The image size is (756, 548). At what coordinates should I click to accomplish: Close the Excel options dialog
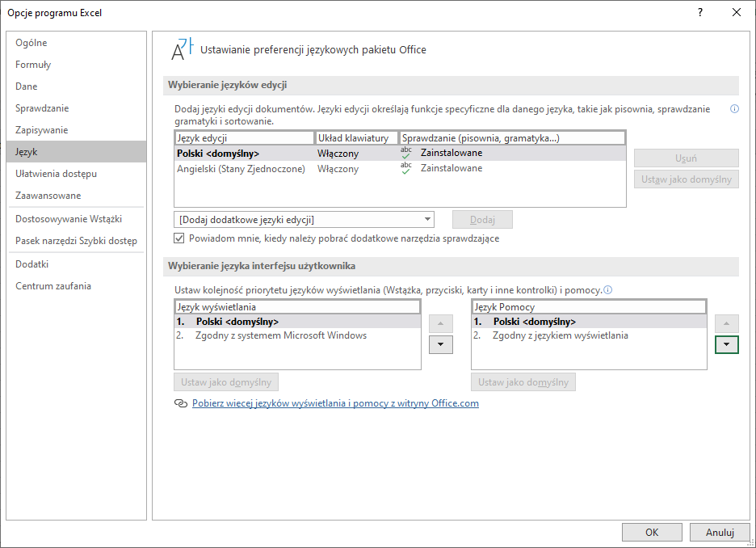pyautogui.click(x=737, y=13)
